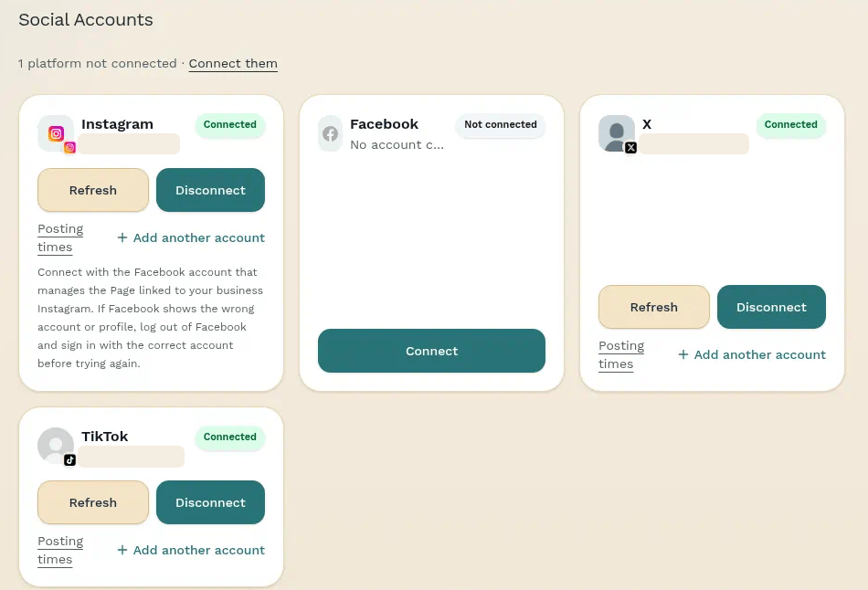The height and width of the screenshot is (590, 868).
Task: Click the Instagram connection help paragraph
Action: tap(151, 318)
